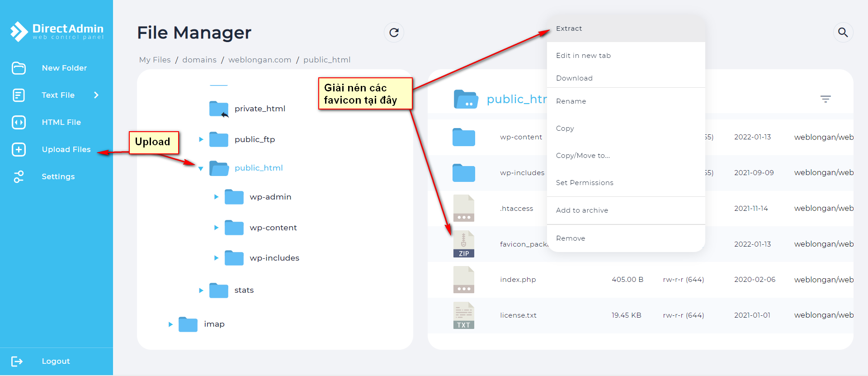Click the 405.00 B size value
Image resolution: width=868 pixels, height=376 pixels.
click(x=627, y=280)
